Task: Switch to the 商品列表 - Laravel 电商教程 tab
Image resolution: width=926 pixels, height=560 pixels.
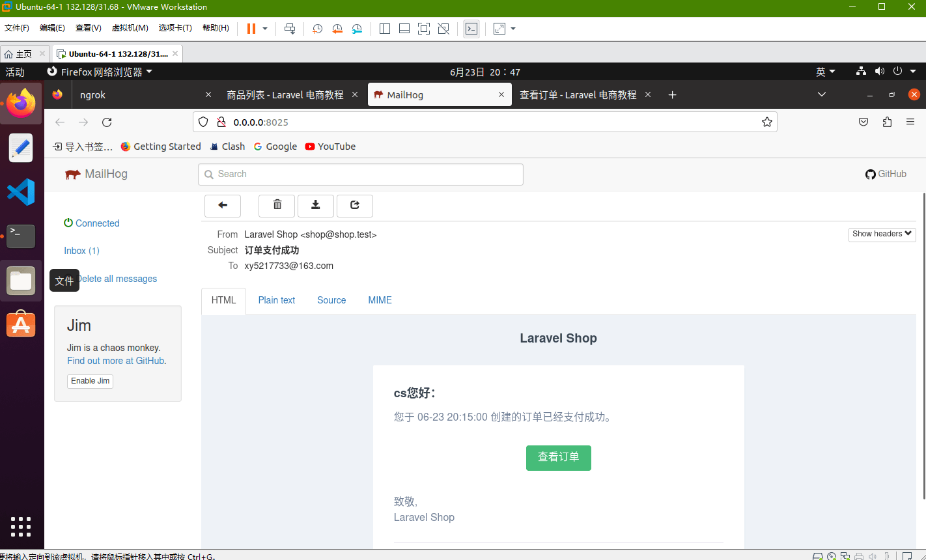Action: (x=292, y=95)
